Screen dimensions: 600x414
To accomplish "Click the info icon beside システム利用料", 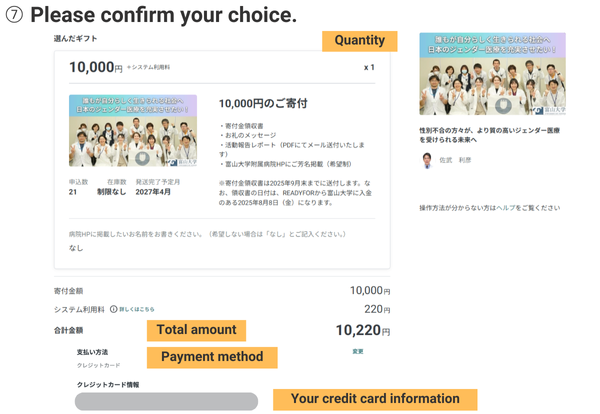I will coord(114,309).
